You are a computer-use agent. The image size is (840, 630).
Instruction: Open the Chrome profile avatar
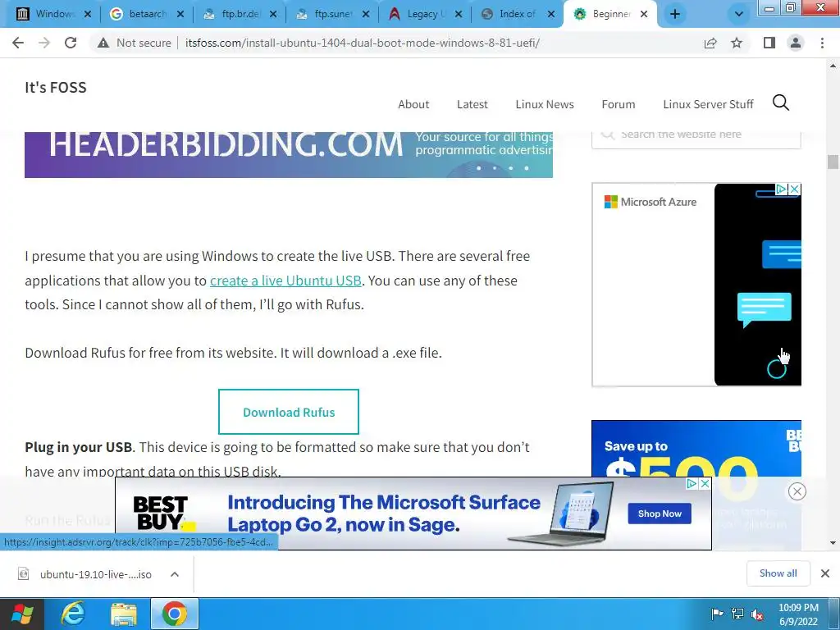(796, 43)
